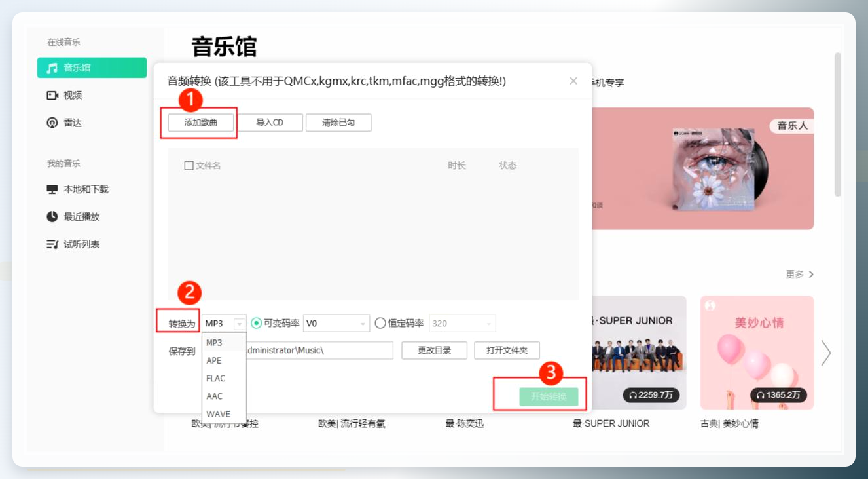Choose APE from the format list
Viewport: 868px width, 479px height.
(x=224, y=360)
